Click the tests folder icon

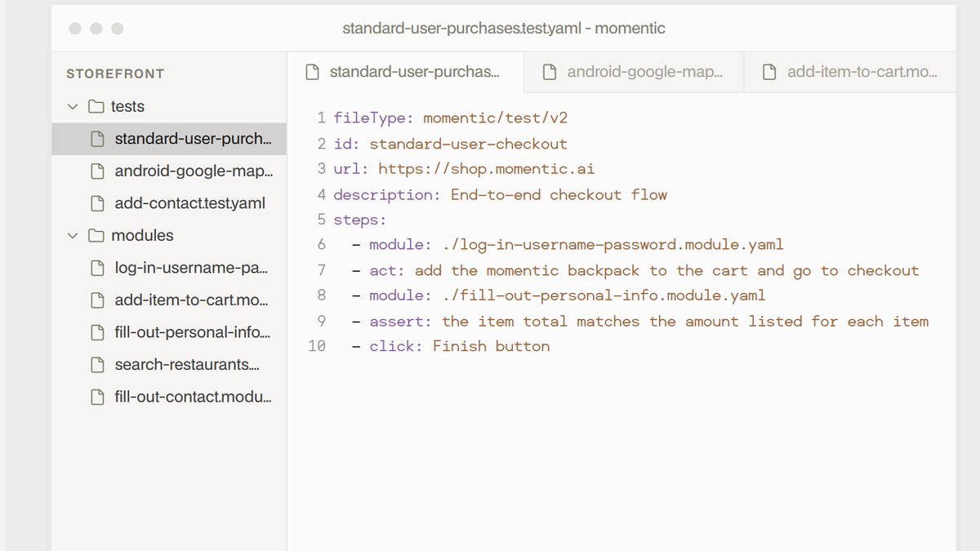point(96,106)
